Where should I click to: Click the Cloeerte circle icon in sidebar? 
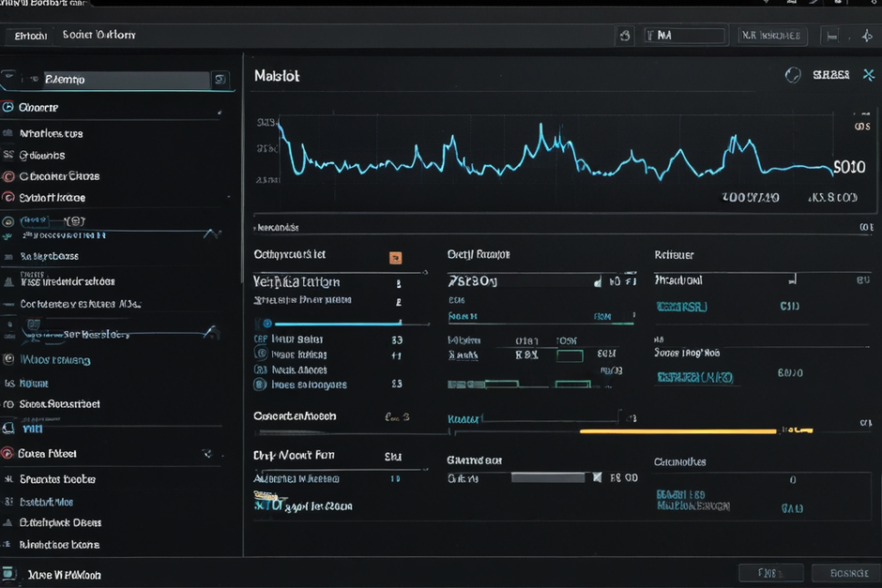click(8, 107)
